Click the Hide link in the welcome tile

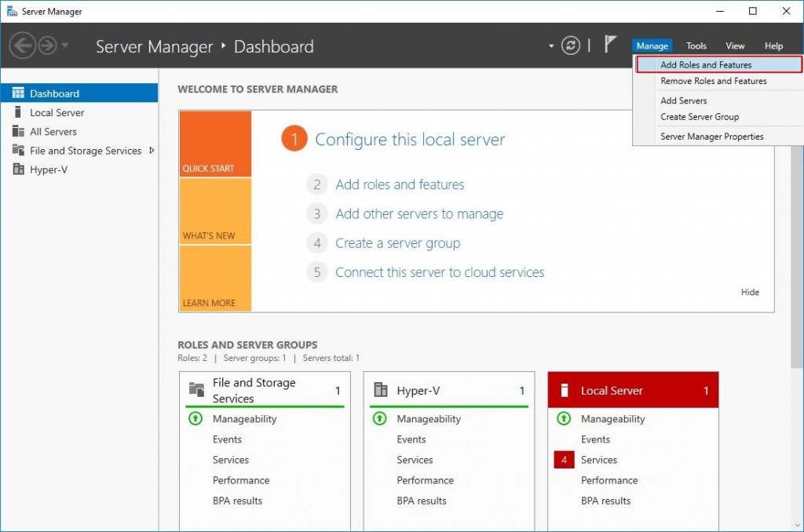750,291
